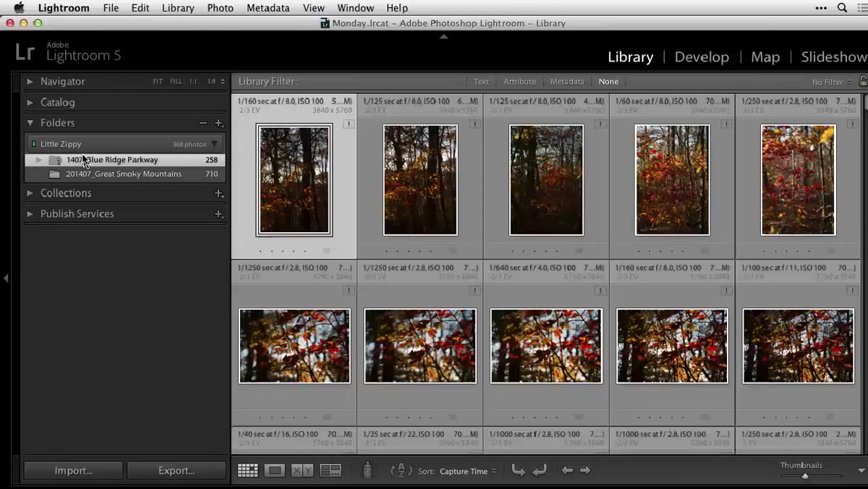The image size is (868, 489).
Task: Expand the Catalog panel
Action: pos(30,103)
